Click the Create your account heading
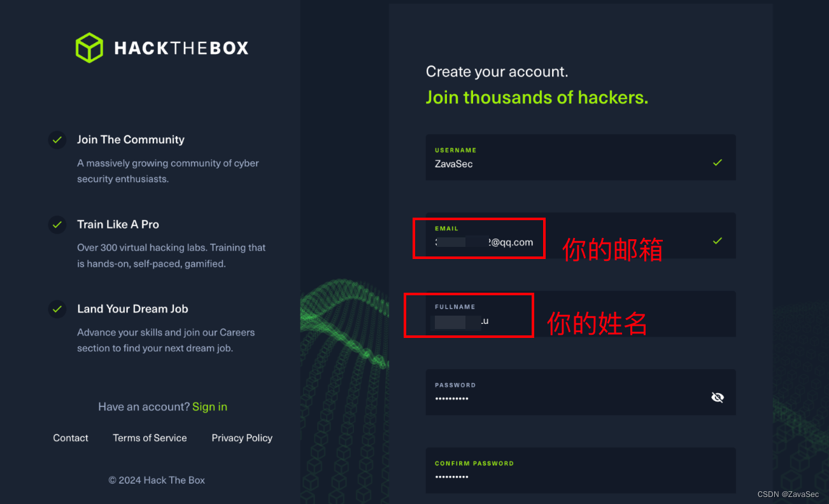829x504 pixels. pyautogui.click(x=497, y=72)
